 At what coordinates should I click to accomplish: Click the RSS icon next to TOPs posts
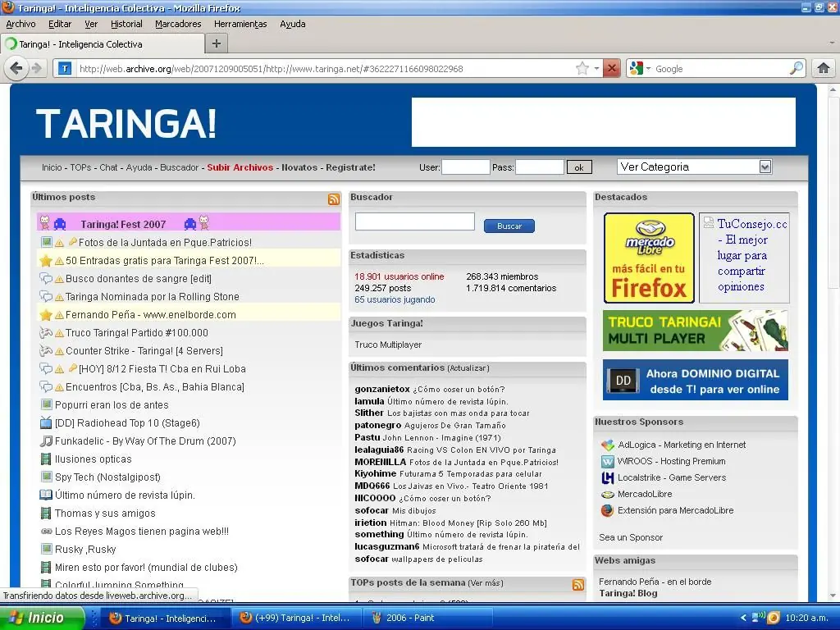coord(578,584)
